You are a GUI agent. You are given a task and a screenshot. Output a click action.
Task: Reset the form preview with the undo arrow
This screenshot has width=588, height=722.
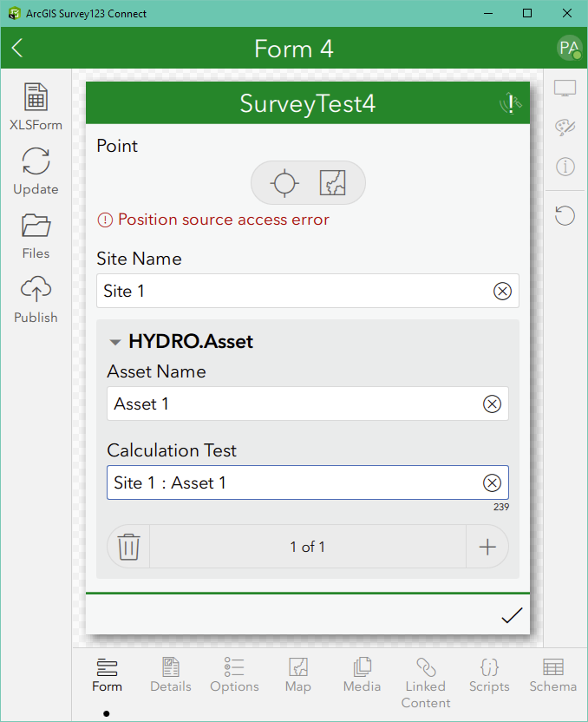[565, 214]
